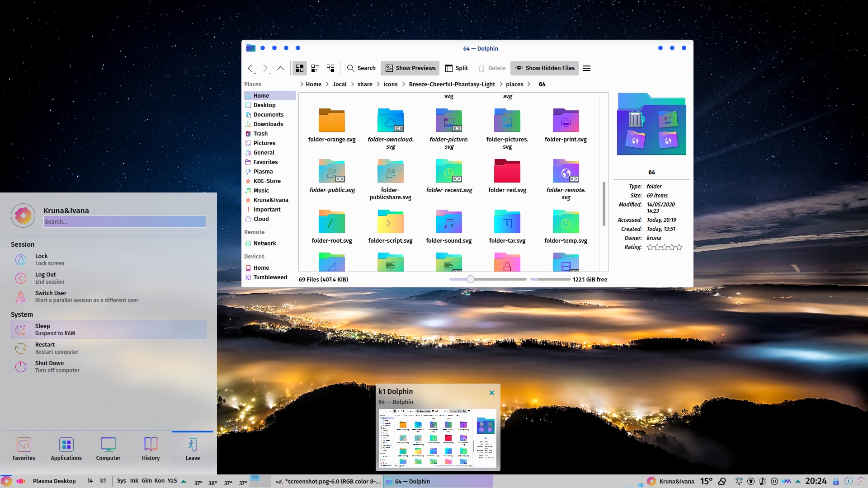Select the folder-recent.svg icon
This screenshot has height=488, width=868.
point(449,171)
